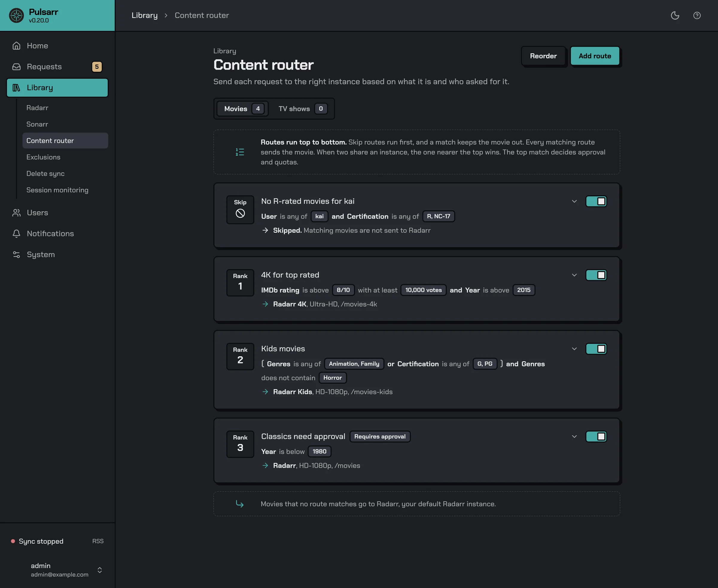The image size is (718, 588).
Task: Open Delete sync in the sidebar
Action: click(65, 174)
